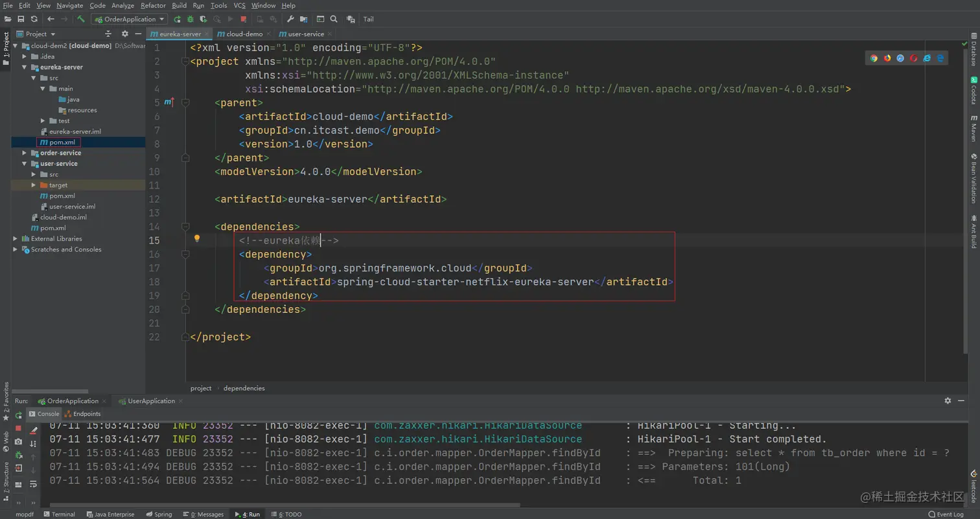Toggle fold on parent tag gutter
The height and width of the screenshot is (519, 980).
[x=186, y=102]
